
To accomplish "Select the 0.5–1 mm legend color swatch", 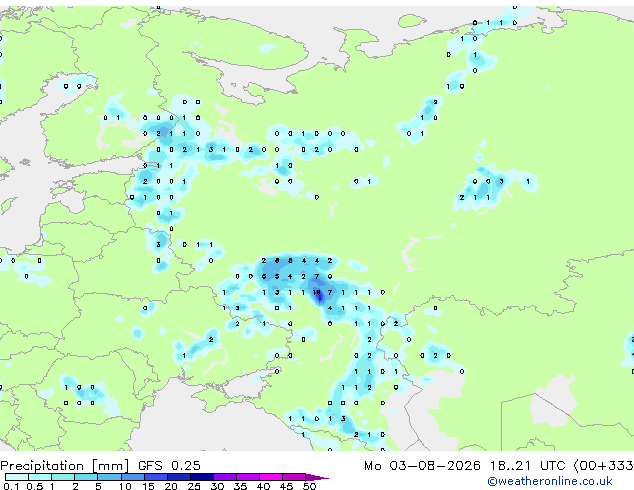I will [x=40, y=477].
